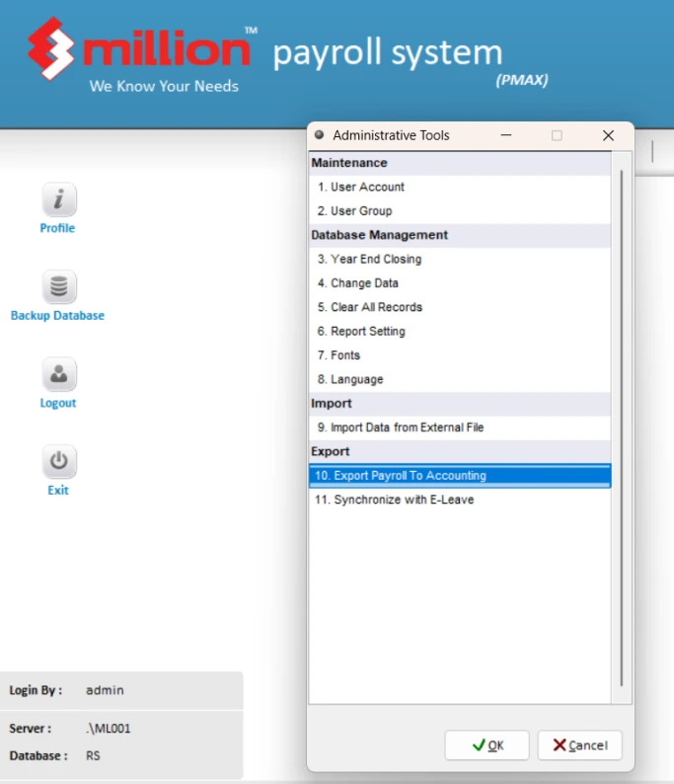Click the Profile info icon

coord(58,200)
